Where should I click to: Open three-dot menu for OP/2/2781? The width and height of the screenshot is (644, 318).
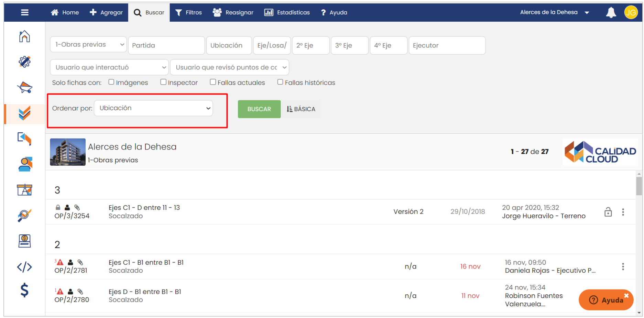[623, 266]
